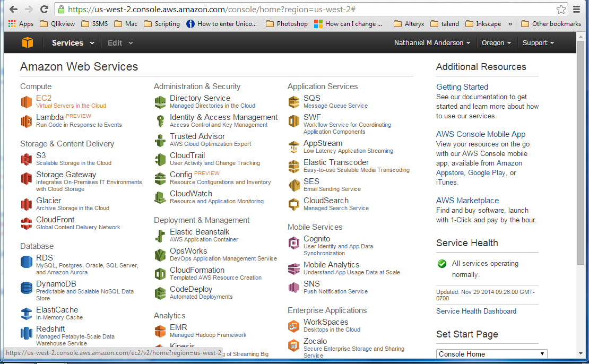Screen dimensions: 589x364
Task: Go to AWS console home cube logo
Action: [28, 43]
